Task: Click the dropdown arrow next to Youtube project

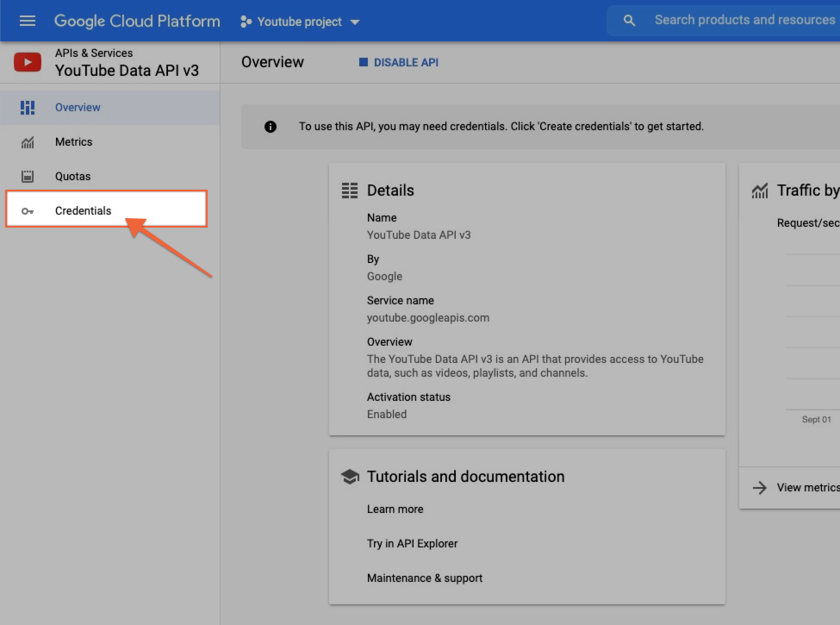Action: click(355, 22)
